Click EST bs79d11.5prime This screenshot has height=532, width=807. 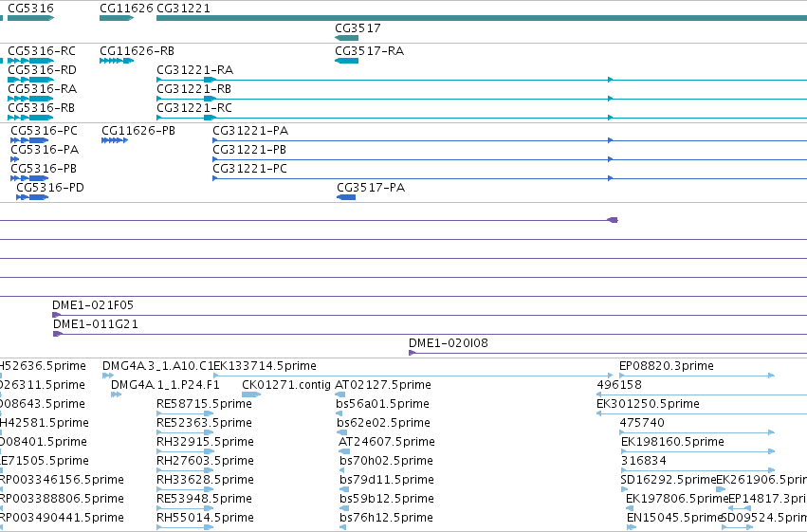coord(387,480)
